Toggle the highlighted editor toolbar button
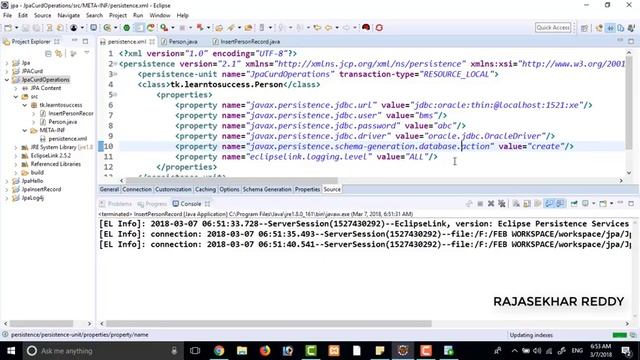This screenshot has width=640, height=360. click(x=139, y=28)
